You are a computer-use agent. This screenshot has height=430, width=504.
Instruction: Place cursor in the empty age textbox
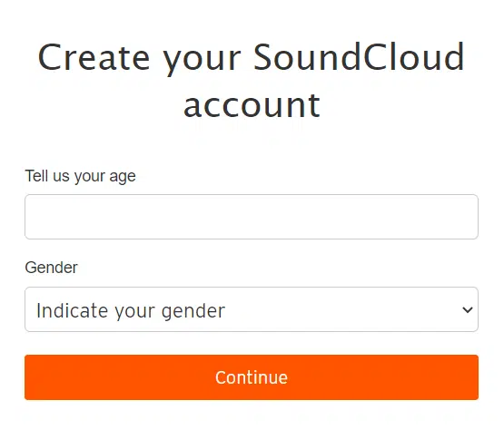[252, 217]
